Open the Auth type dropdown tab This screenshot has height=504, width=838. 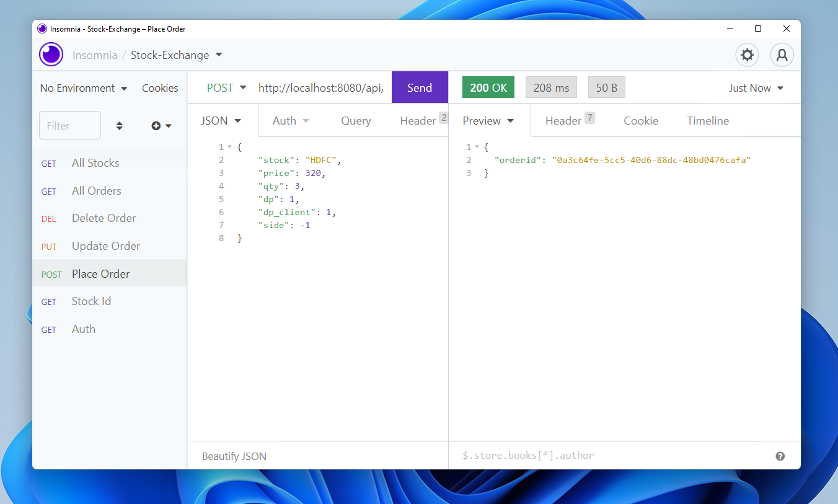(x=291, y=121)
